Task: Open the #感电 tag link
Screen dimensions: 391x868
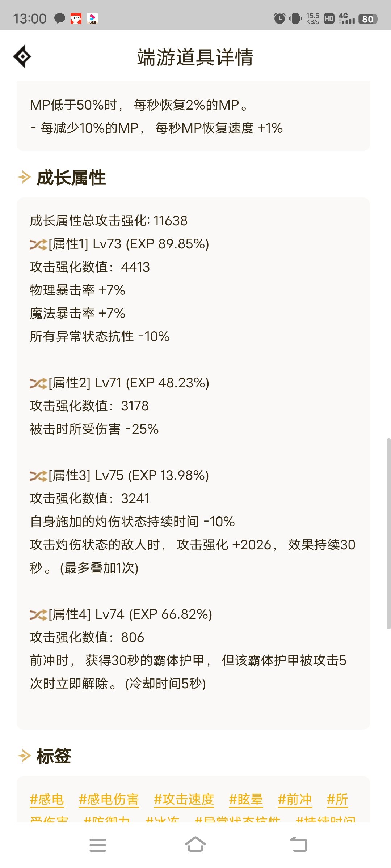Action: tap(47, 799)
